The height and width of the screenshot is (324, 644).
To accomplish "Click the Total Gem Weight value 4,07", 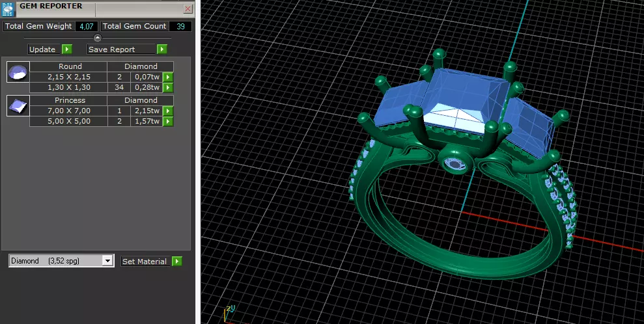I will [x=87, y=26].
